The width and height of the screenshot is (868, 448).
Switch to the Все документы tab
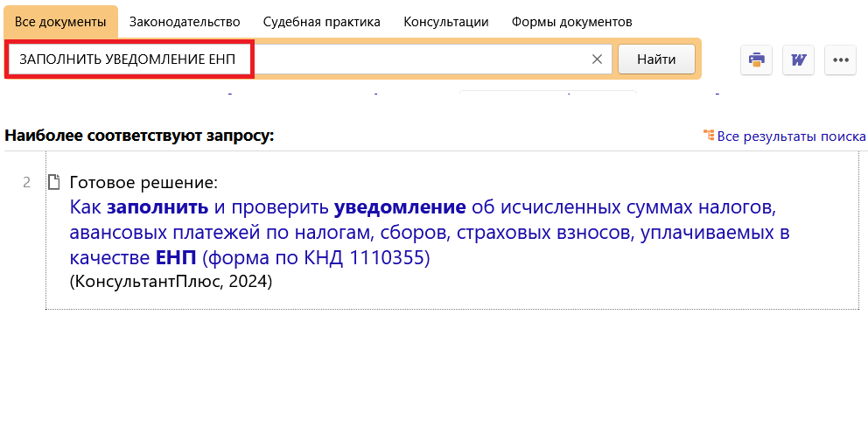pos(60,22)
